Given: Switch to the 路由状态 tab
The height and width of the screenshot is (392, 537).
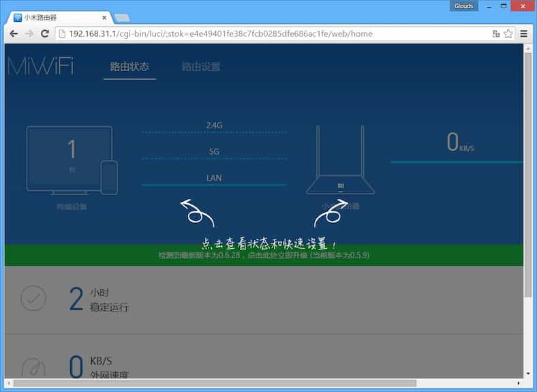Looking at the screenshot, I should (129, 67).
